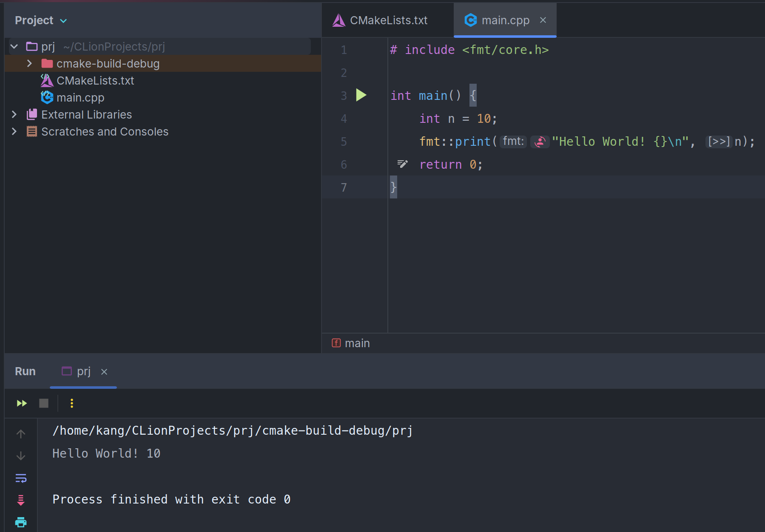Click the prj project folder icon
765x532 pixels.
(x=32, y=46)
